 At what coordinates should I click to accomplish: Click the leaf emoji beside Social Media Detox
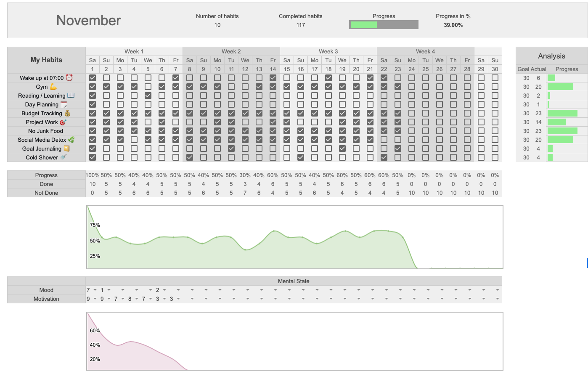pos(72,140)
